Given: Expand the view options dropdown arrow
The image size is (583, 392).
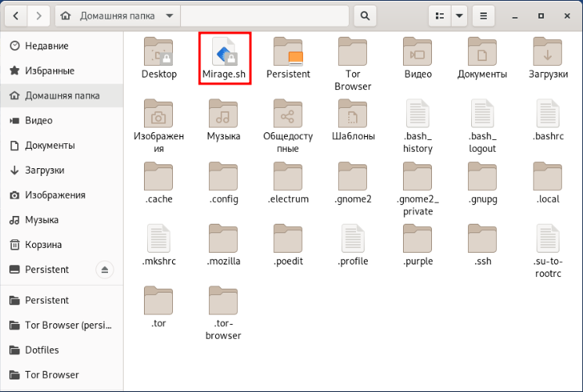Looking at the screenshot, I should point(459,15).
